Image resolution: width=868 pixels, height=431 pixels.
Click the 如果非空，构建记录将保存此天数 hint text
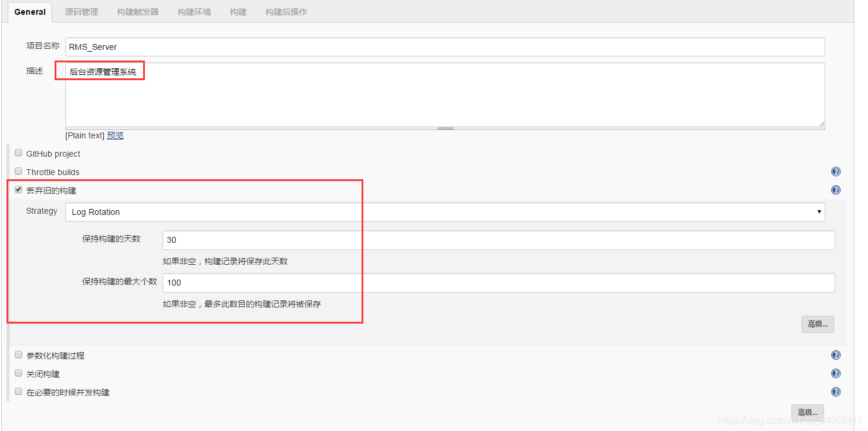click(226, 261)
